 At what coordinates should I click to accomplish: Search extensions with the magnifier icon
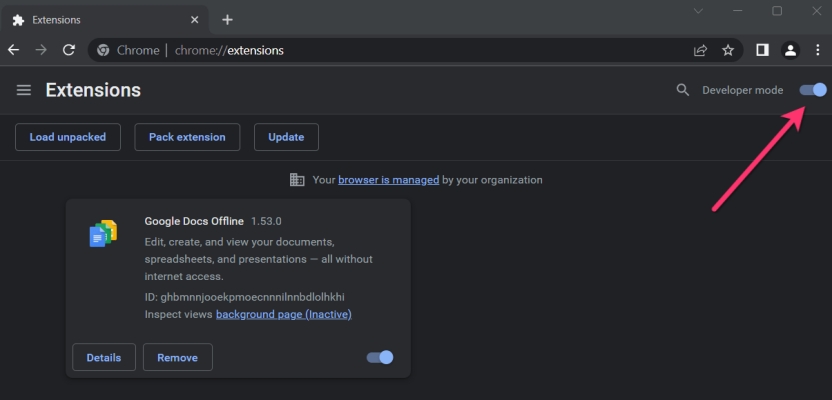point(683,90)
